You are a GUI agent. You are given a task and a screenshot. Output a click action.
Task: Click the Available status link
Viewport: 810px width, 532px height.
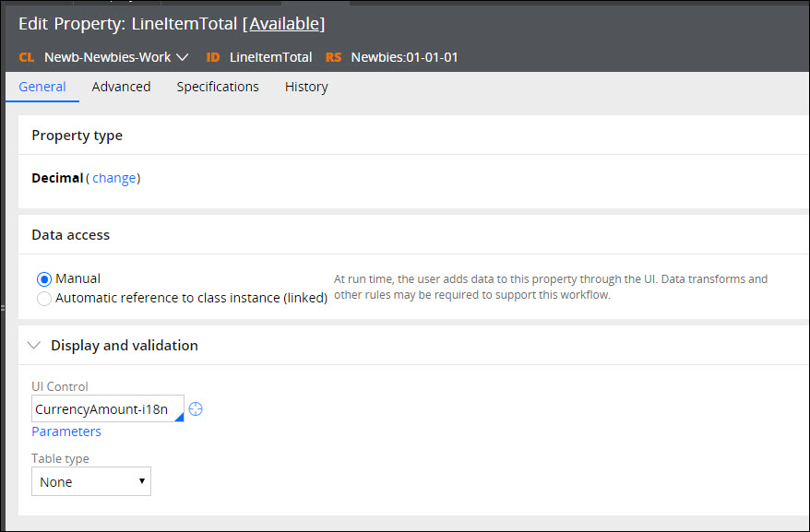click(284, 24)
